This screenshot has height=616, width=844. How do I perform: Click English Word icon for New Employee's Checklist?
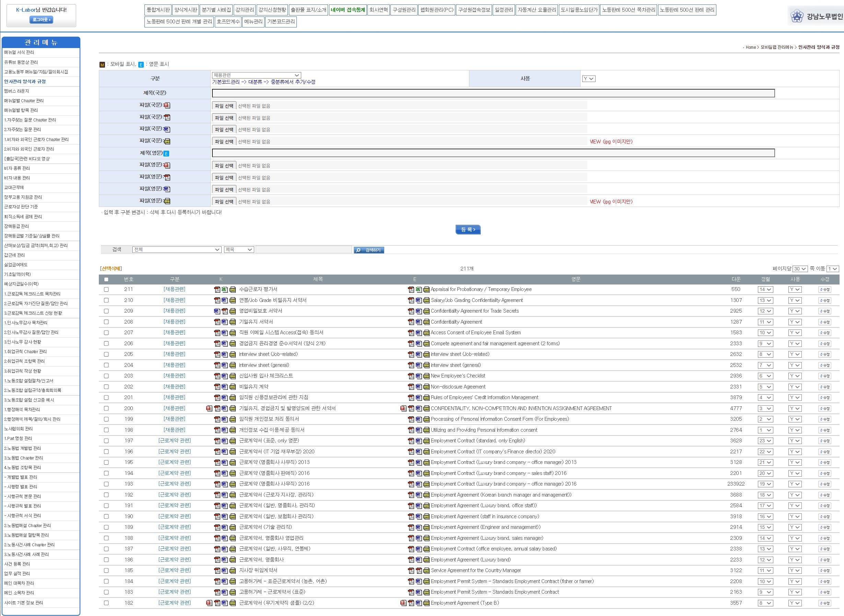click(x=418, y=376)
